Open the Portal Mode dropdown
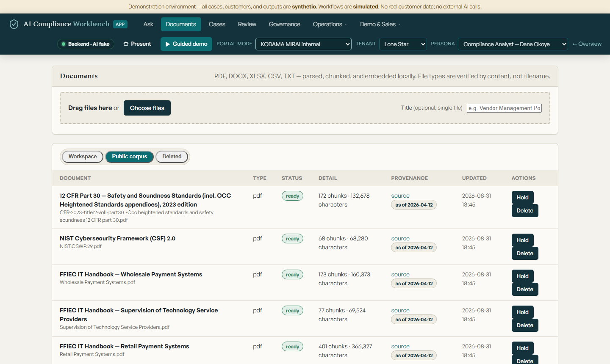The width and height of the screenshot is (610, 364). (303, 44)
